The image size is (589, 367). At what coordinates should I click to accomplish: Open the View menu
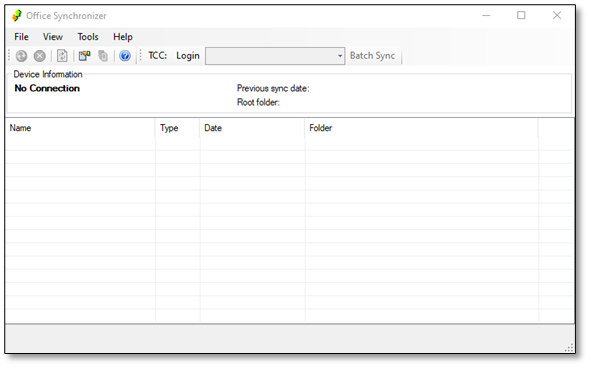point(53,37)
